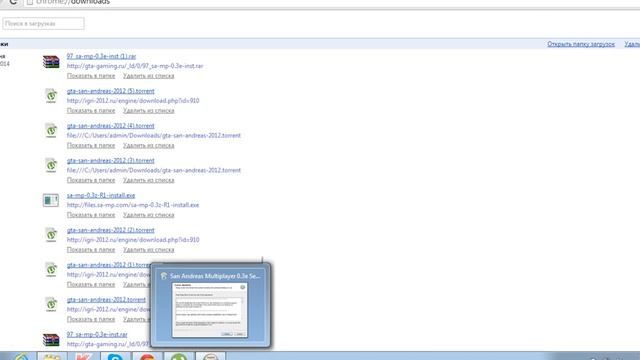This screenshot has width=640, height=360.
Task: Show gta-san-andreas-2012 (2).torrent in folder
Action: point(91,249)
